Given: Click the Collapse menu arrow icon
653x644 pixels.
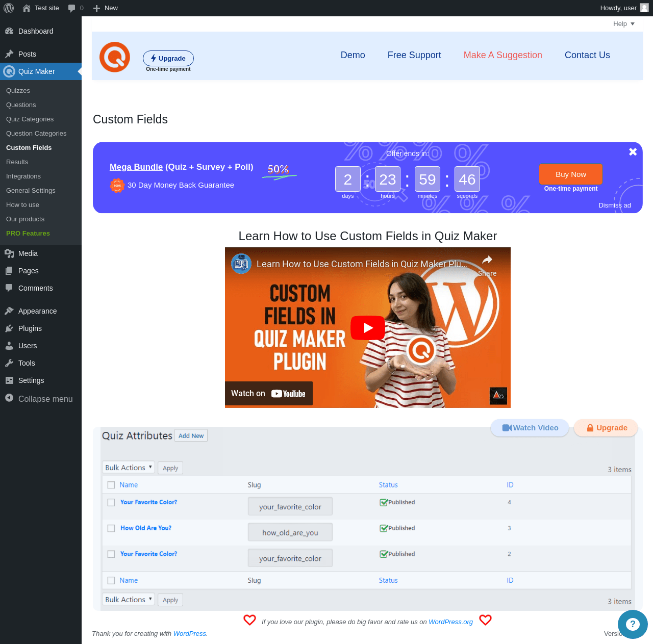Looking at the screenshot, I should [9, 398].
